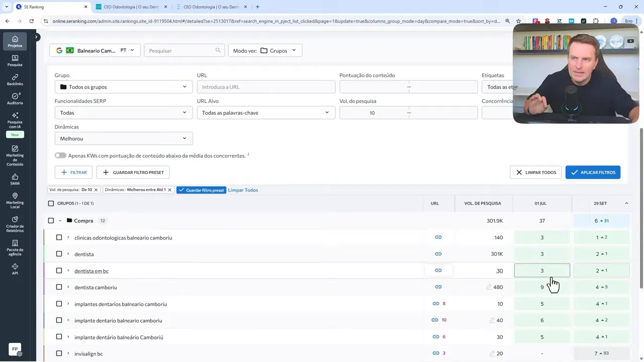Screen dimensions: 644x362
Task: Expand the invisalign bc keyword row
Action: click(68, 353)
